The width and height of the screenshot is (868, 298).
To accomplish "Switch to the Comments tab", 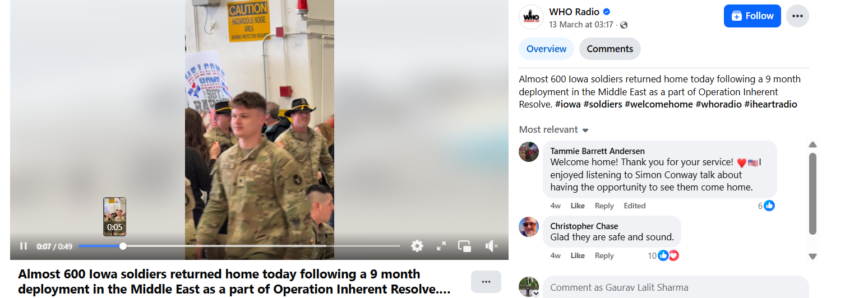I will tap(610, 49).
